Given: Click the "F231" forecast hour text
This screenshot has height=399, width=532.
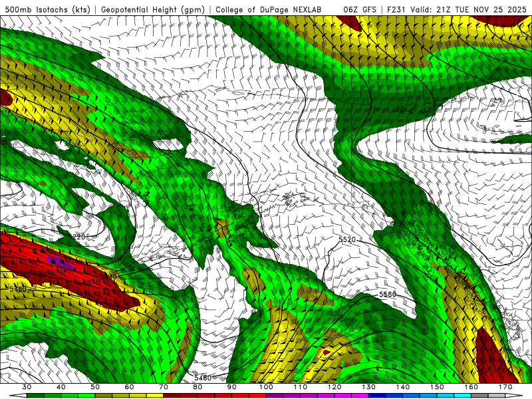Looking at the screenshot, I should coord(396,9).
